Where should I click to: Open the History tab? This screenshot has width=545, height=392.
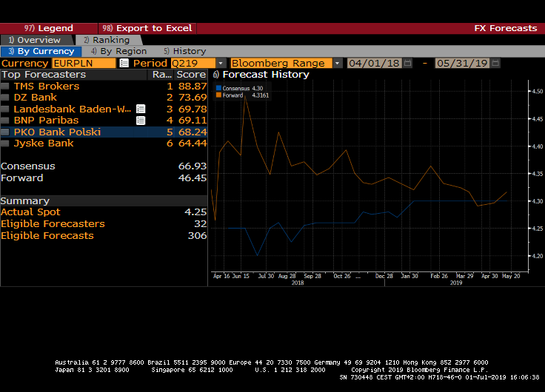coord(185,51)
